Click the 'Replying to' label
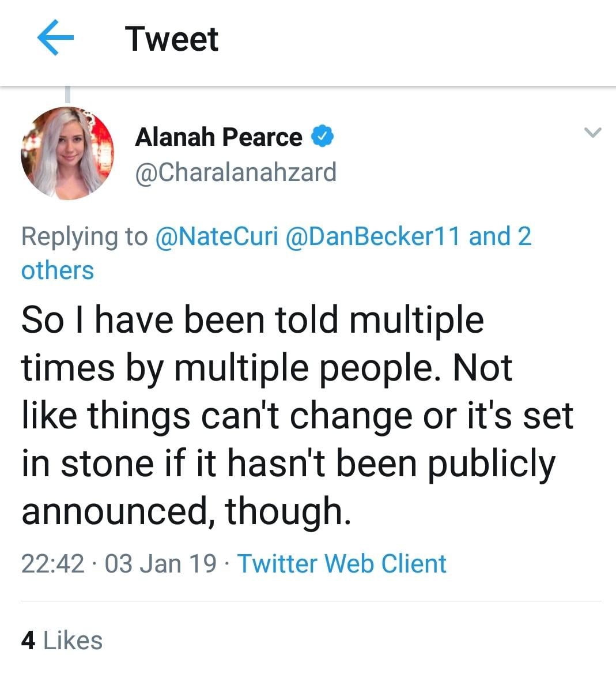 coord(84,236)
